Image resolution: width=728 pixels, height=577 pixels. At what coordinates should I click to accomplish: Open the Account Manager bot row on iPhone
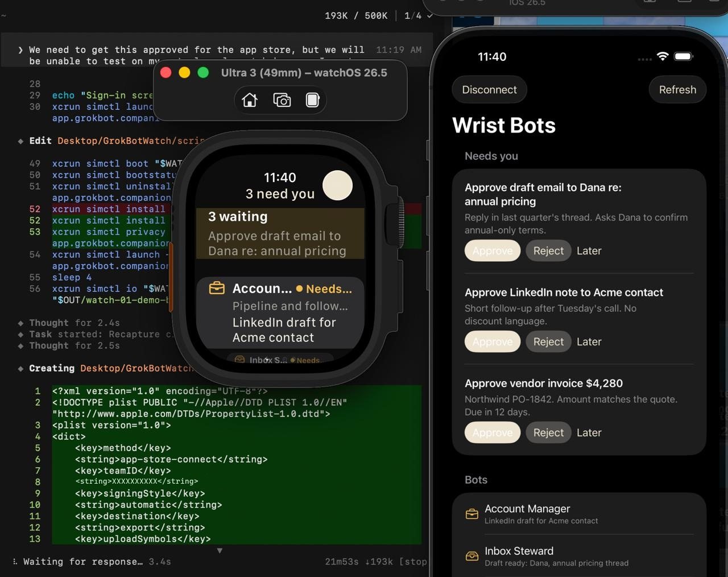(579, 514)
